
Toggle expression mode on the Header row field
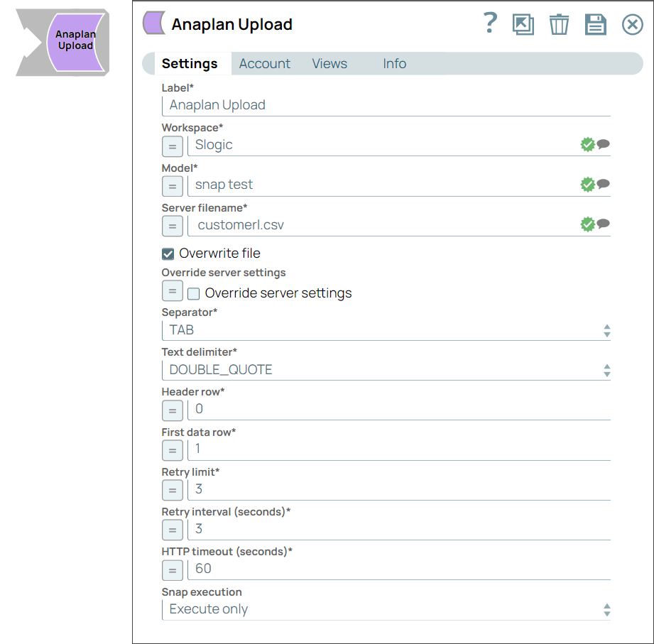click(x=172, y=410)
